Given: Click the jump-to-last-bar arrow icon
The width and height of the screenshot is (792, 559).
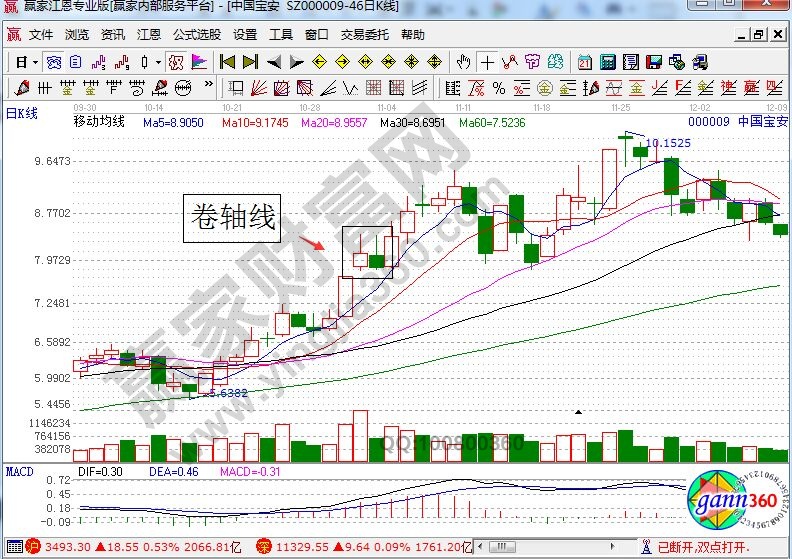Looking at the screenshot, I should tap(250, 62).
